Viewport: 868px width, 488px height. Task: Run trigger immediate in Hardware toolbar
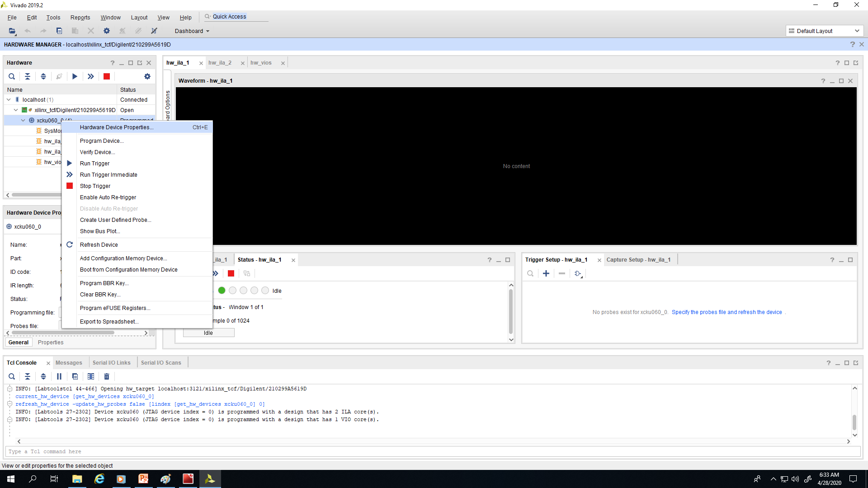pyautogui.click(x=91, y=76)
